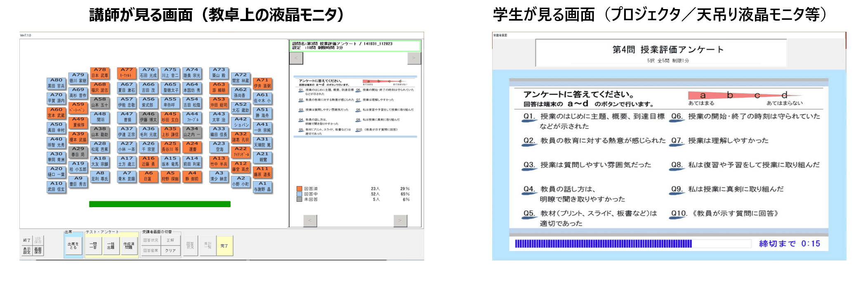Click the クリア button
Screen dimensions: 868x286
point(170,251)
